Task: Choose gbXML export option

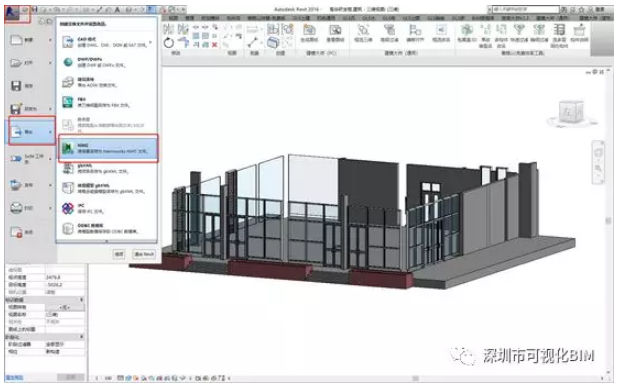Action: pos(107,169)
